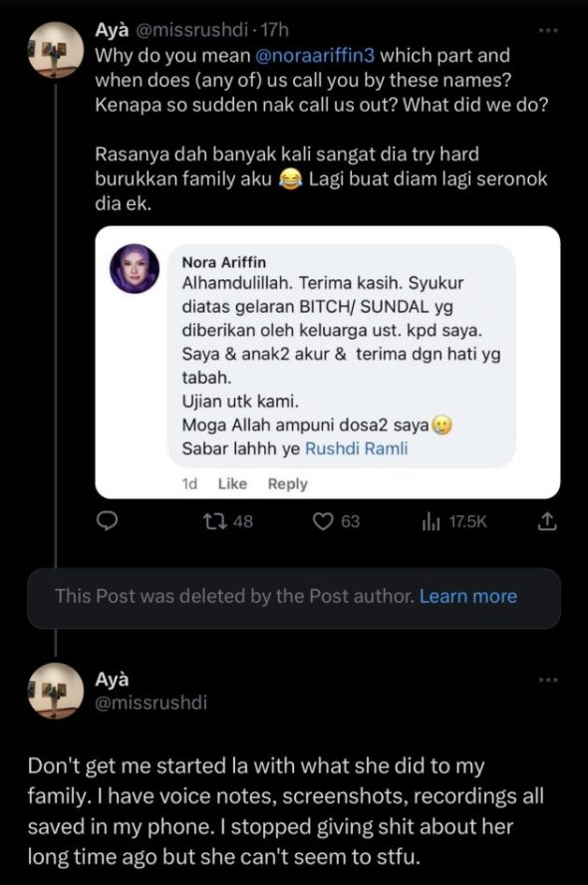Screen dimensions: 588x885
Task: Click Reply under Nora Ariffin's comment
Action: 288,483
